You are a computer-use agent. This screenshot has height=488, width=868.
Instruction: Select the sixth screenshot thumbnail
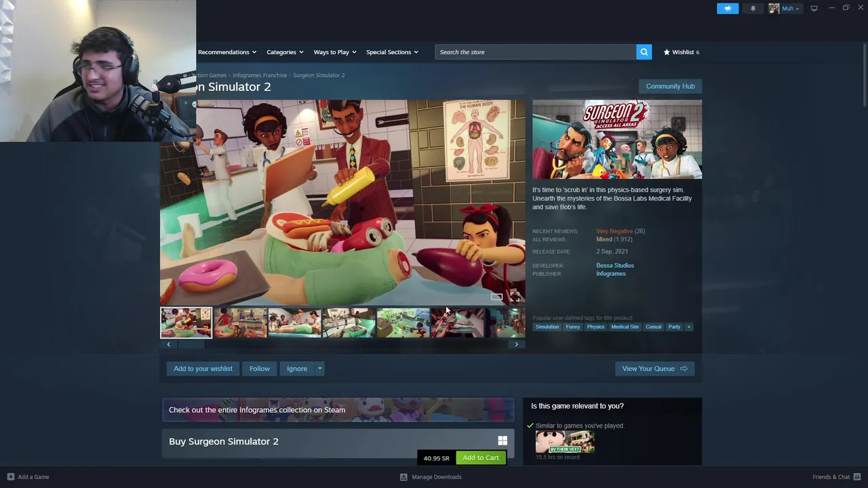pyautogui.click(x=457, y=323)
